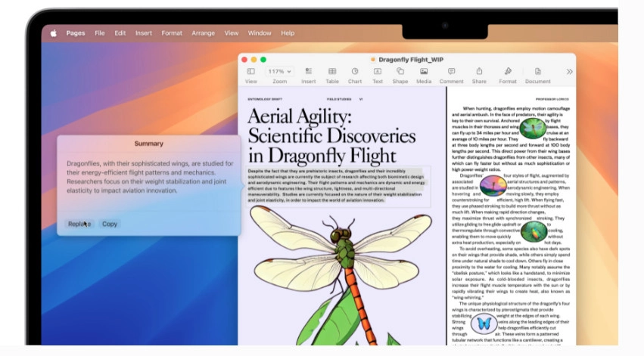Open the Format menu in menu bar
Screen dimensions: 644x356
(x=171, y=33)
